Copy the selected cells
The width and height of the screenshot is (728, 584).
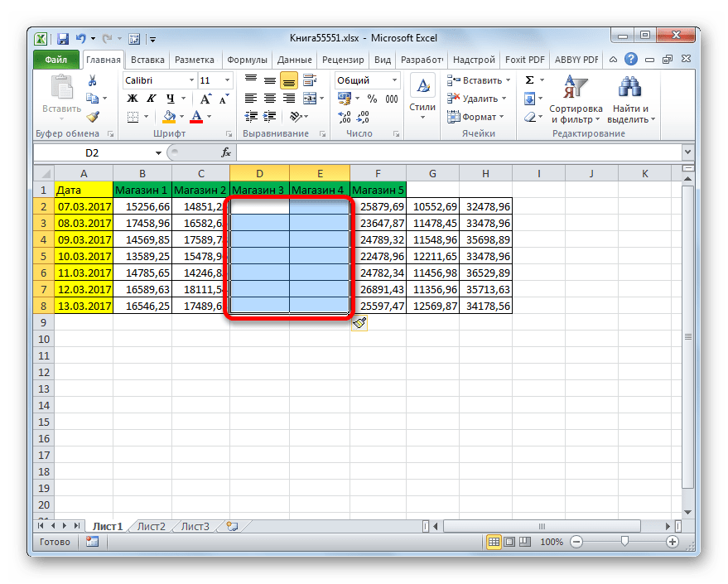coord(93,99)
